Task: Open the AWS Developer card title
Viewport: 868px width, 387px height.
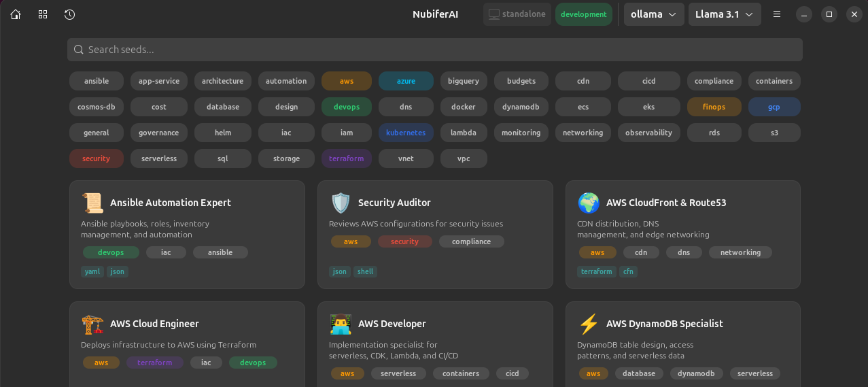Action: (x=392, y=324)
